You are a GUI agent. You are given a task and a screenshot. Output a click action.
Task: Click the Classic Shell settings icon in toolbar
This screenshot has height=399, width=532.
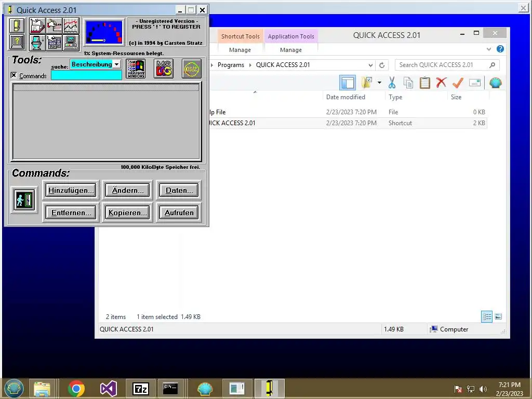tap(495, 83)
